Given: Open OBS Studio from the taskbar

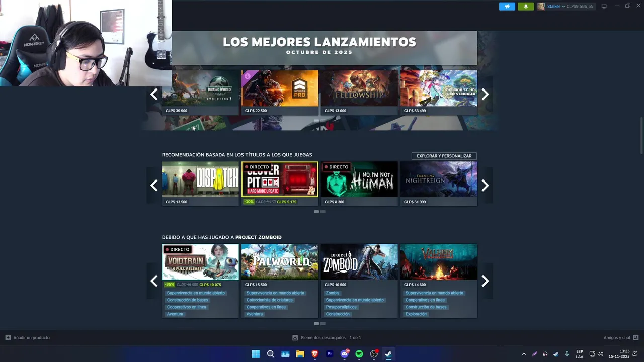Looking at the screenshot, I should click(374, 354).
